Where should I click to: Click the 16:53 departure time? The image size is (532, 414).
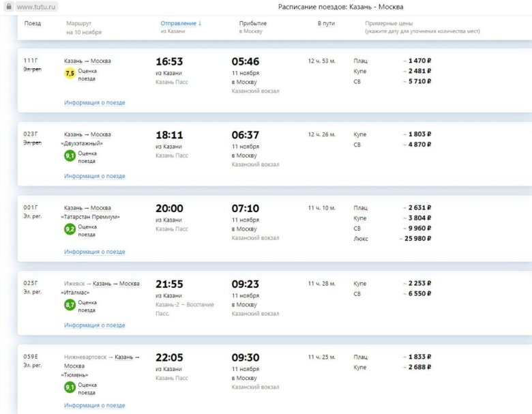pyautogui.click(x=169, y=61)
